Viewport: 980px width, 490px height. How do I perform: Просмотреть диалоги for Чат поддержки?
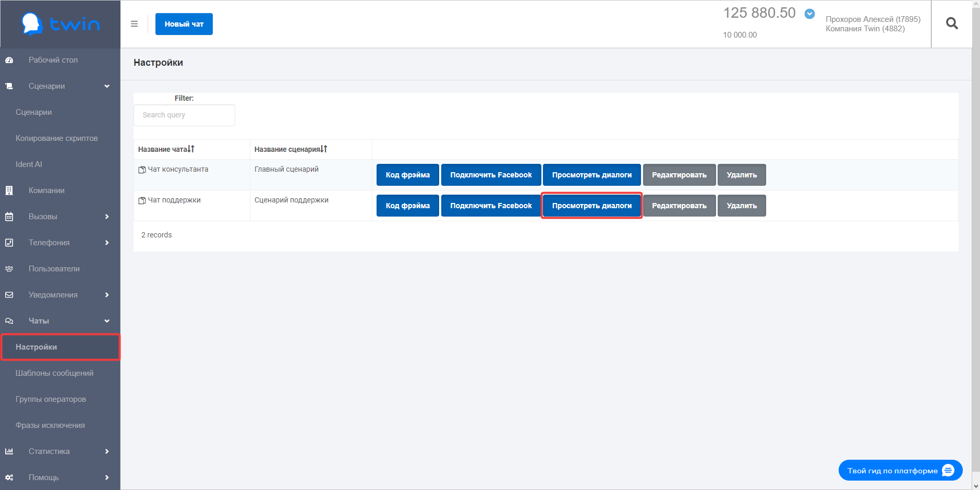point(592,206)
